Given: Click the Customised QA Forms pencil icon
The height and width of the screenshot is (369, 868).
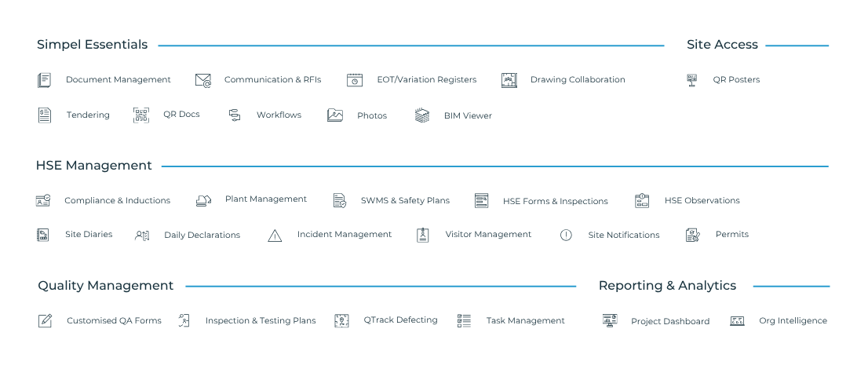Looking at the screenshot, I should pyautogui.click(x=45, y=320).
